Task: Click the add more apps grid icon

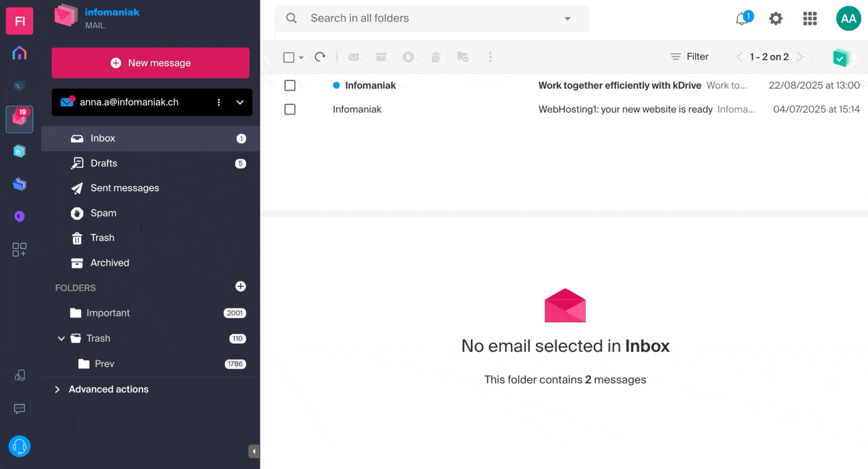Action: [x=20, y=250]
